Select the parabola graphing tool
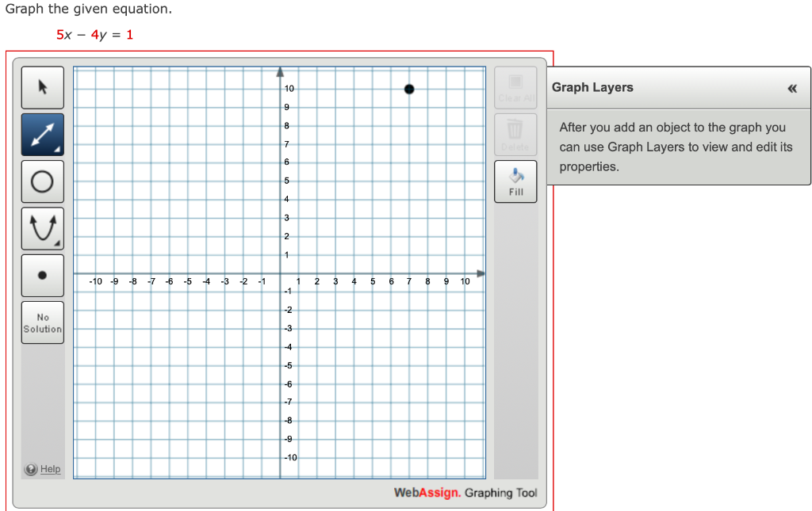This screenshot has height=511, width=812. [42, 227]
